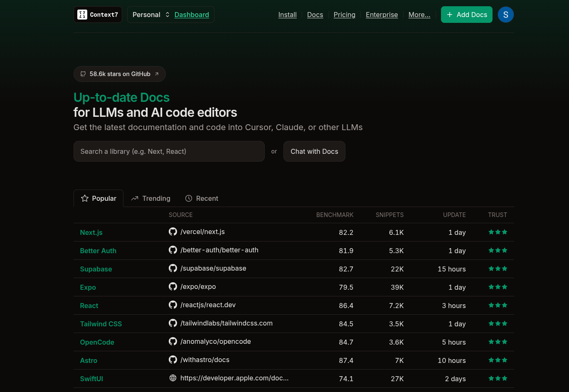Screen dimensions: 569x392
Task: Click the Chat with Docs button
Action: (314, 151)
